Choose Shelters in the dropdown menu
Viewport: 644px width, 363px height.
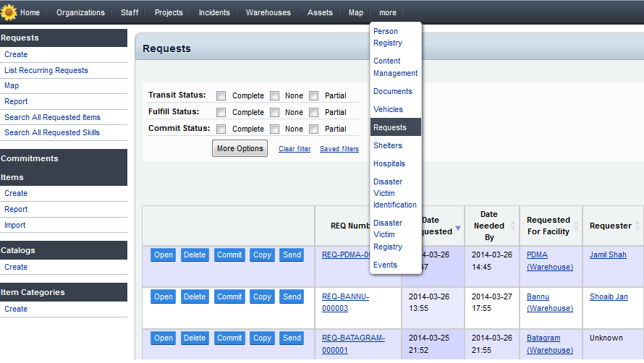tap(387, 145)
